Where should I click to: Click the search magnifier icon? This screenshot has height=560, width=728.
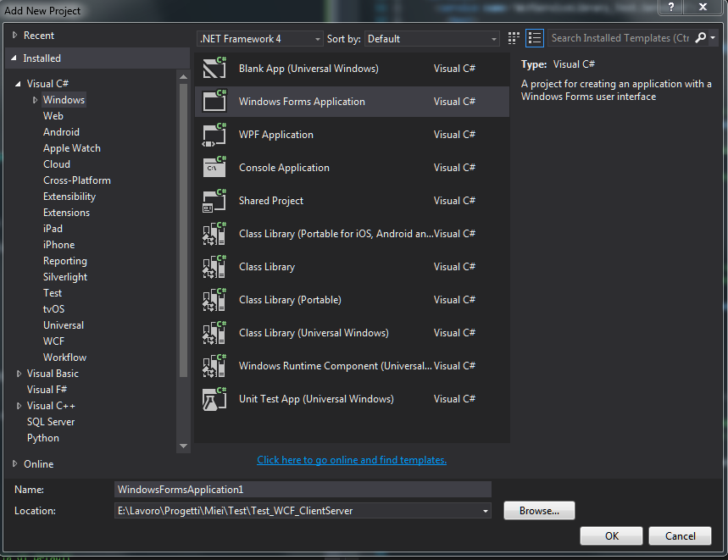(x=700, y=38)
